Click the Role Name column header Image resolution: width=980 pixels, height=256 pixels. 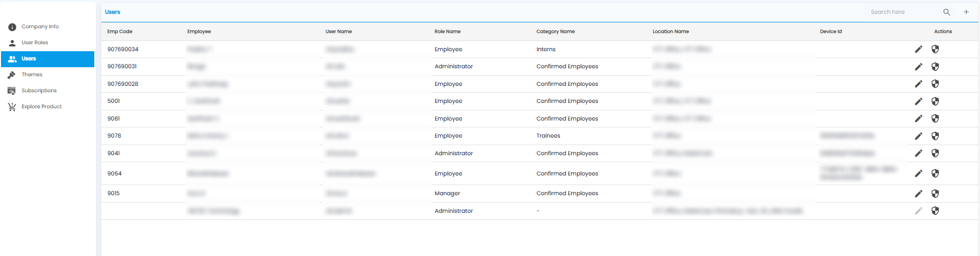coord(448,31)
